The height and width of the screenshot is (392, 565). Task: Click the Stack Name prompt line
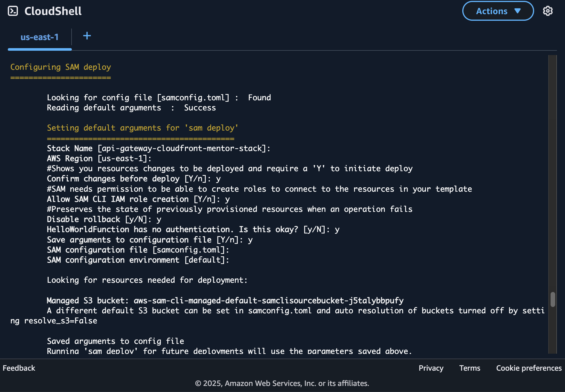pos(158,148)
